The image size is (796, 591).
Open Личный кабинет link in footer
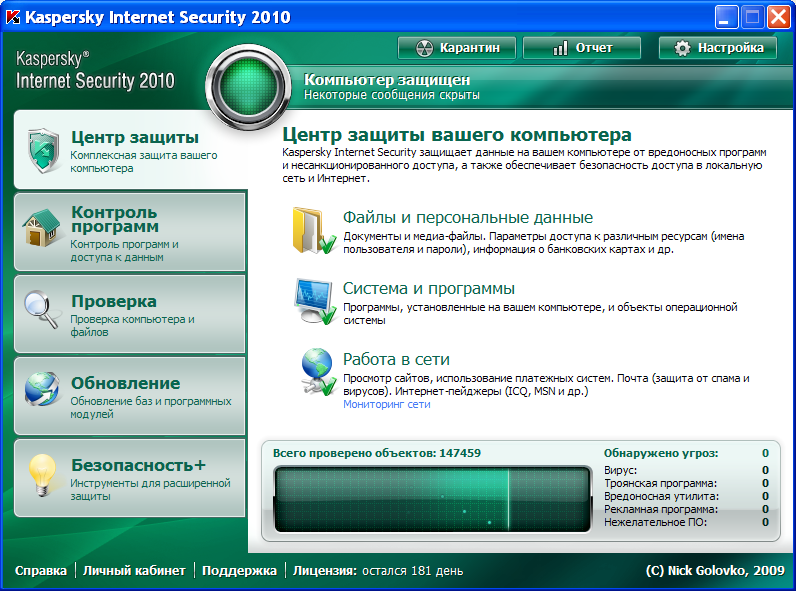click(x=134, y=571)
